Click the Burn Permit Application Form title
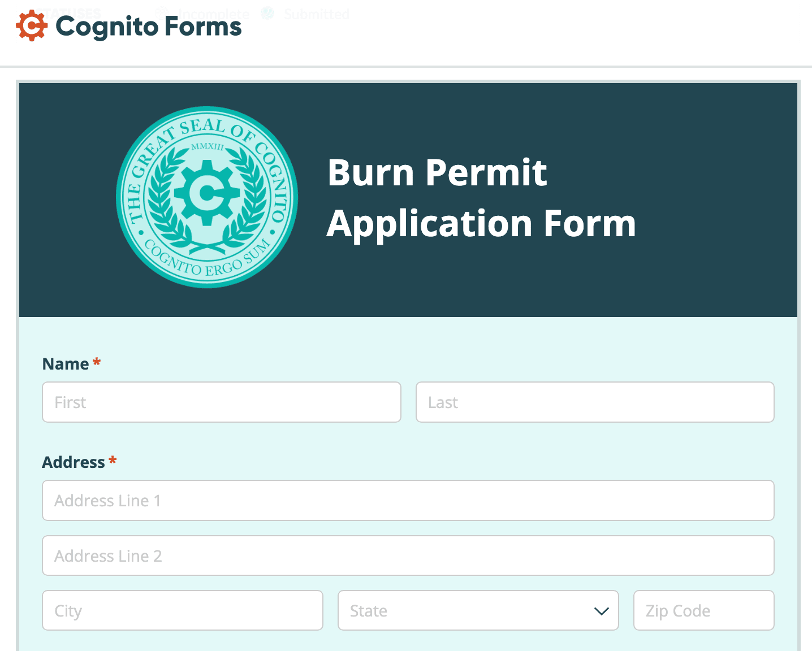The width and height of the screenshot is (812, 651). pyautogui.click(x=481, y=197)
